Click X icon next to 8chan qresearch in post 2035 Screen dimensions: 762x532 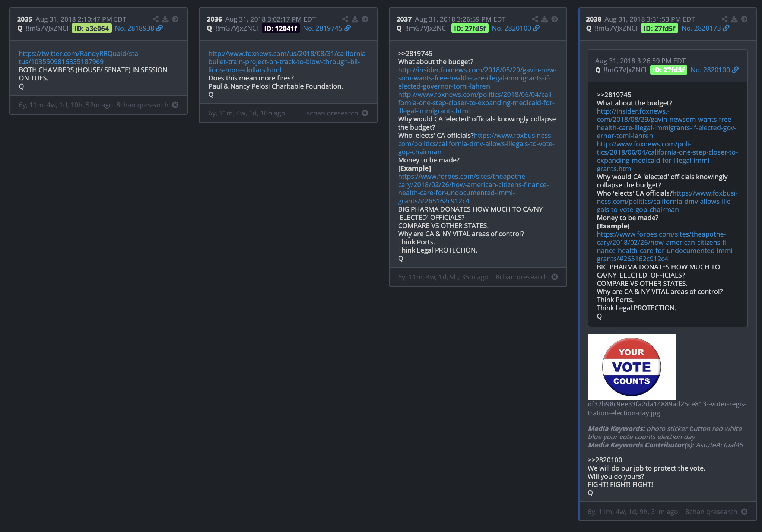pyautogui.click(x=175, y=105)
